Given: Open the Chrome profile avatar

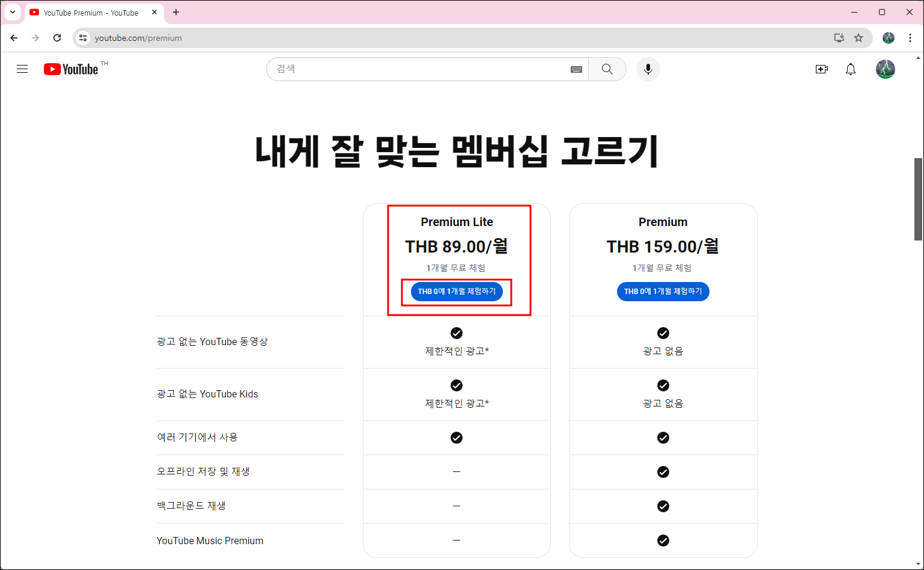Looking at the screenshot, I should (889, 38).
